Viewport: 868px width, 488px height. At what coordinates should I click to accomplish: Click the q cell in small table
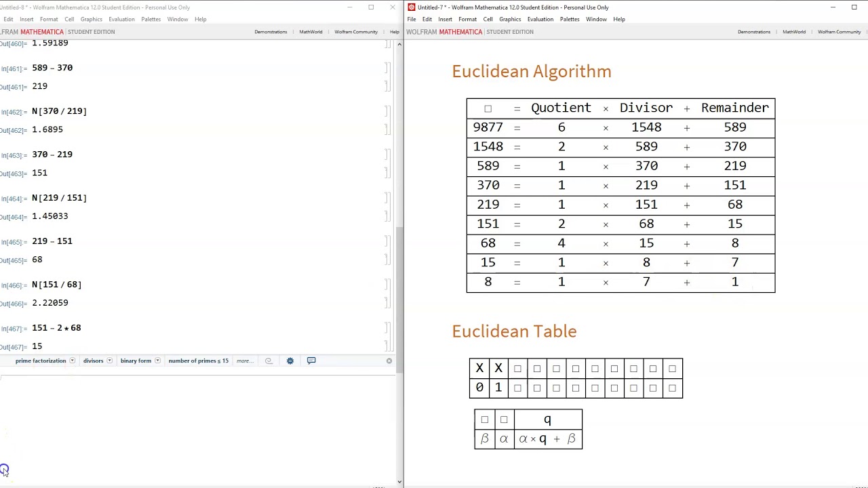547,420
